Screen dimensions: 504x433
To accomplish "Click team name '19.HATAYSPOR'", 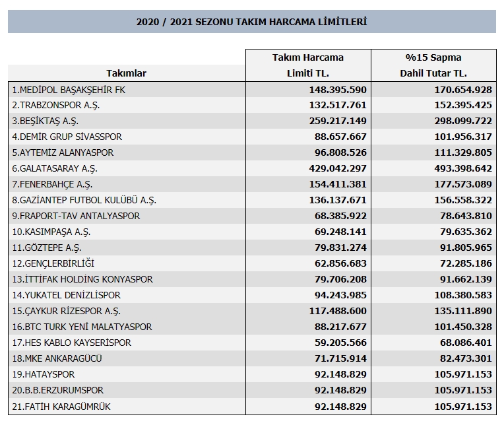I will [x=44, y=374].
